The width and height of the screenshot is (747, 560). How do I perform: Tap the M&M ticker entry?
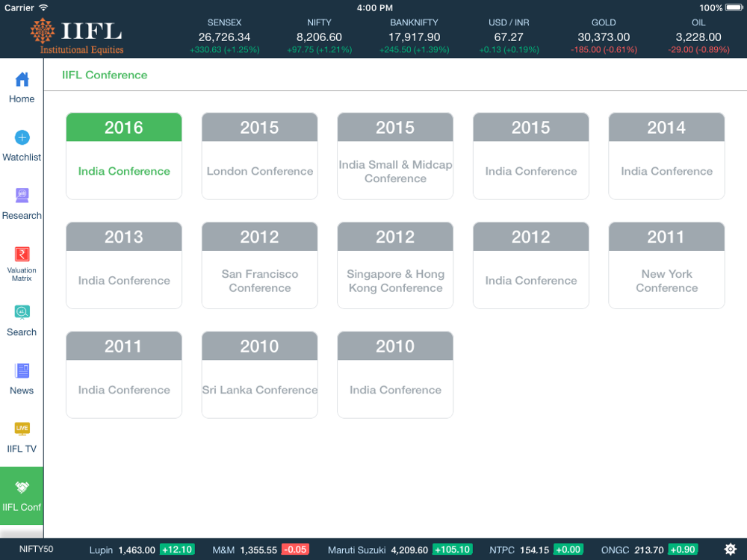[261, 550]
